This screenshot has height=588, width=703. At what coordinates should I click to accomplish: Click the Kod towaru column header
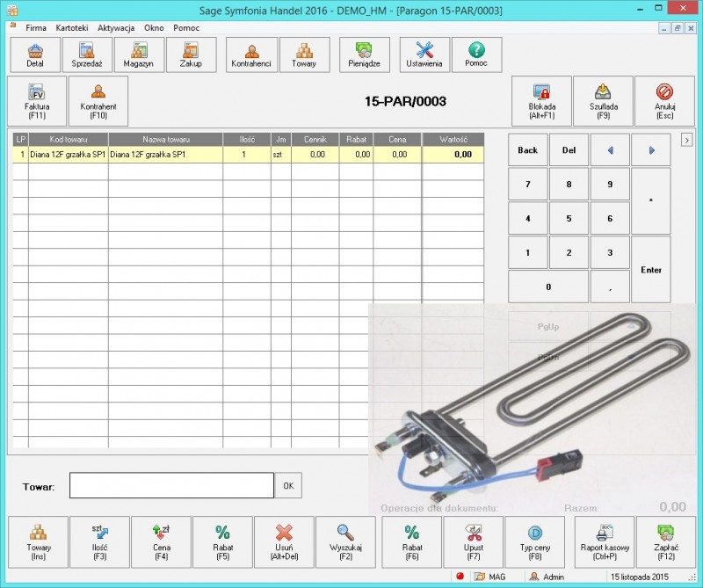click(69, 140)
